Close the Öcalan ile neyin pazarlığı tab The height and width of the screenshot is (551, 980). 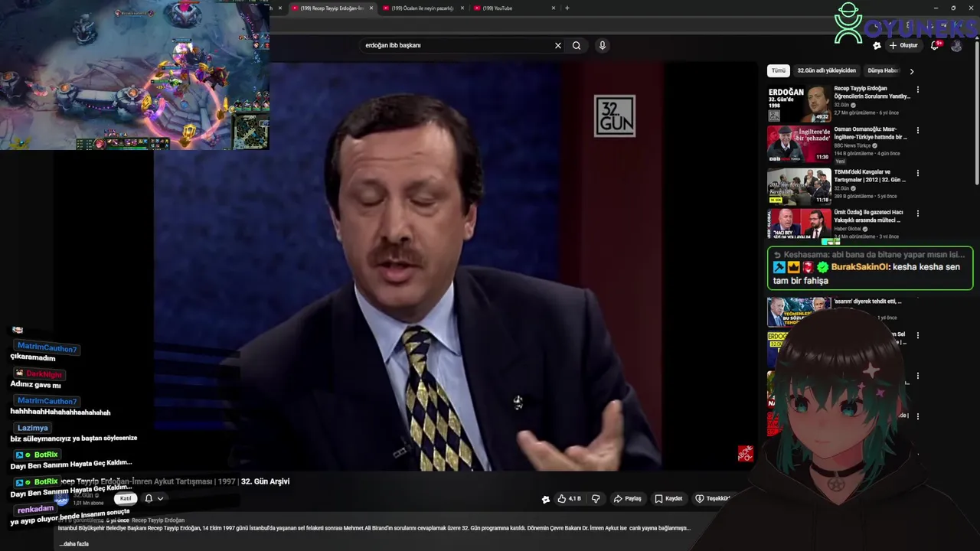462,8
